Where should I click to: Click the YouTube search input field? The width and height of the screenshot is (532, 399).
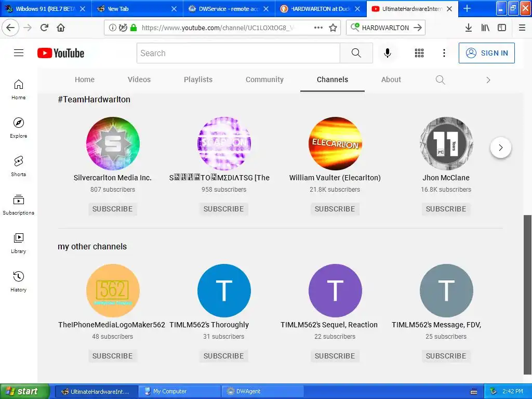[238, 53]
